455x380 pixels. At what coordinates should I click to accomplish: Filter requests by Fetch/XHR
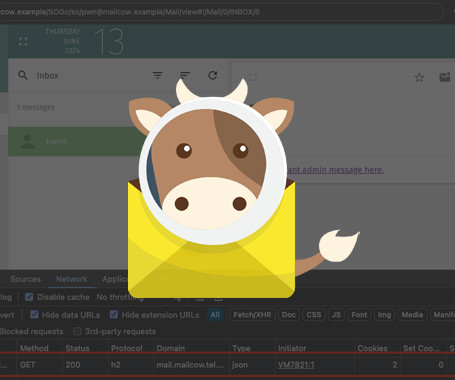(x=252, y=315)
